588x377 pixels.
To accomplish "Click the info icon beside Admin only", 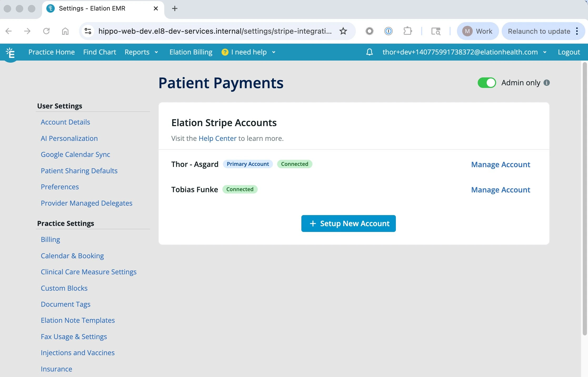I will coord(547,83).
